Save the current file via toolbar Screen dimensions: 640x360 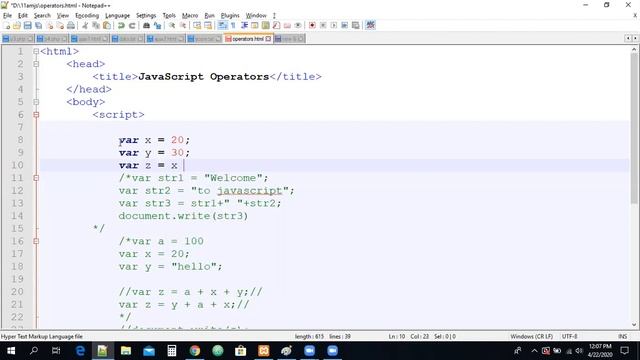pyautogui.click(x=27, y=25)
